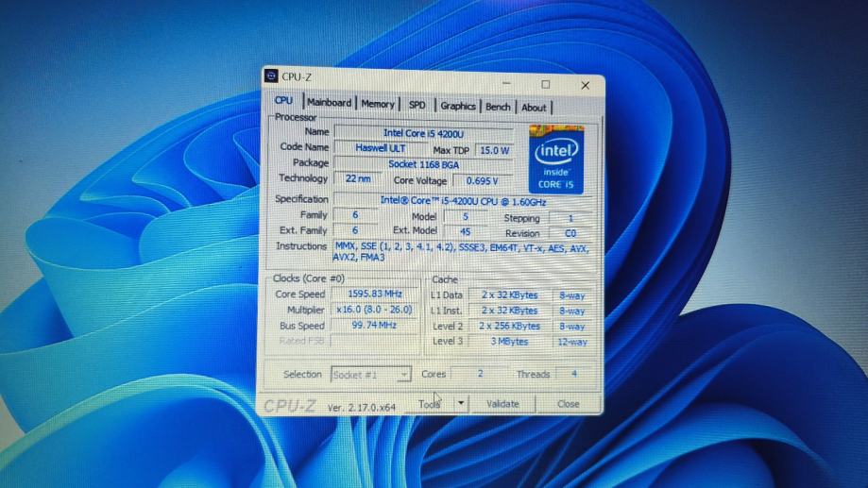Click the L1 Data value '2 x 32 KBytes'
This screenshot has height=488, width=868.
pyautogui.click(x=509, y=294)
